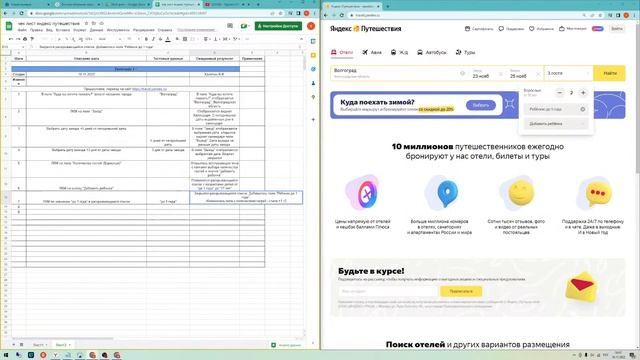Viewport: 640px width, 360px height.
Task: Open the Правка menu in Sheets
Action: pyautogui.click(x=36, y=30)
